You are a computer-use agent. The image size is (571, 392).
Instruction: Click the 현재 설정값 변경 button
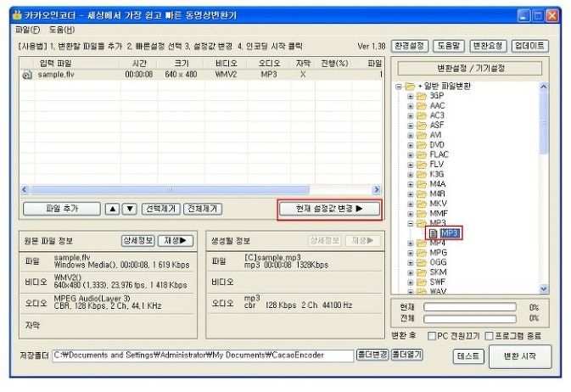(329, 209)
